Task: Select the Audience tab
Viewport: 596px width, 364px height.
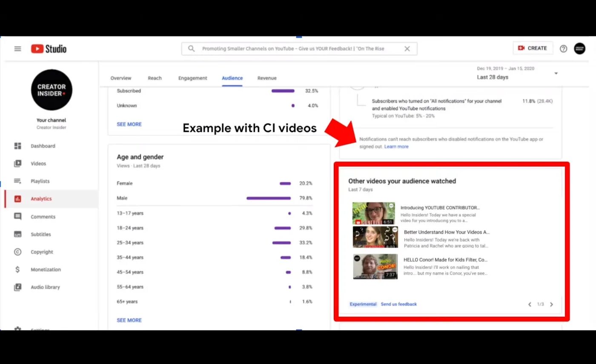Action: coord(232,78)
